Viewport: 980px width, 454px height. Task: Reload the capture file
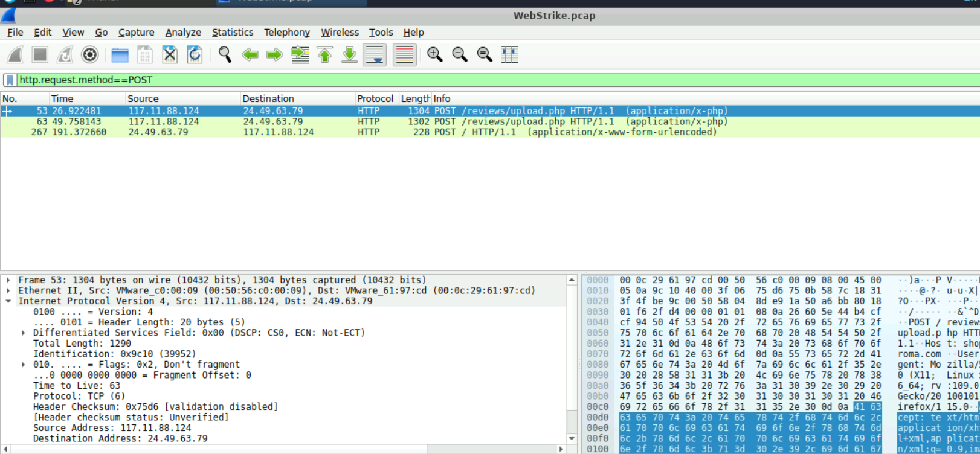coord(195,55)
